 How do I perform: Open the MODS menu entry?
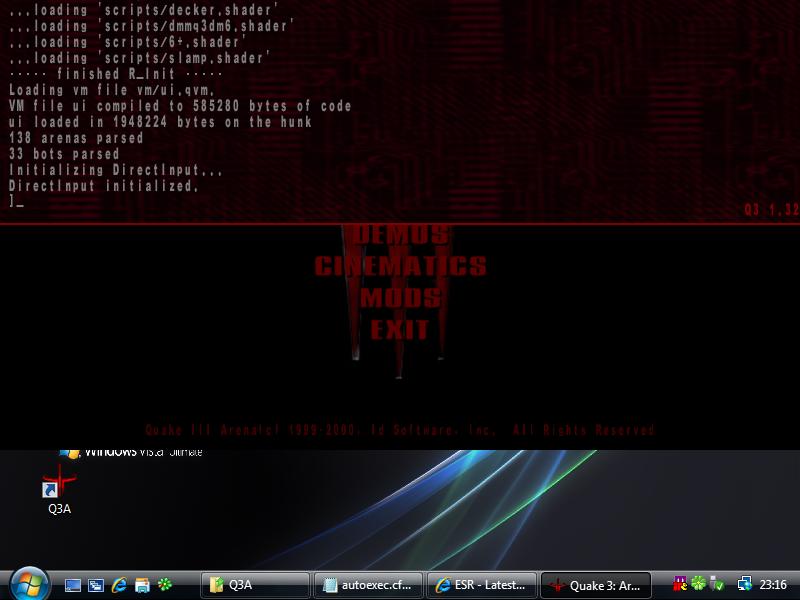click(400, 298)
